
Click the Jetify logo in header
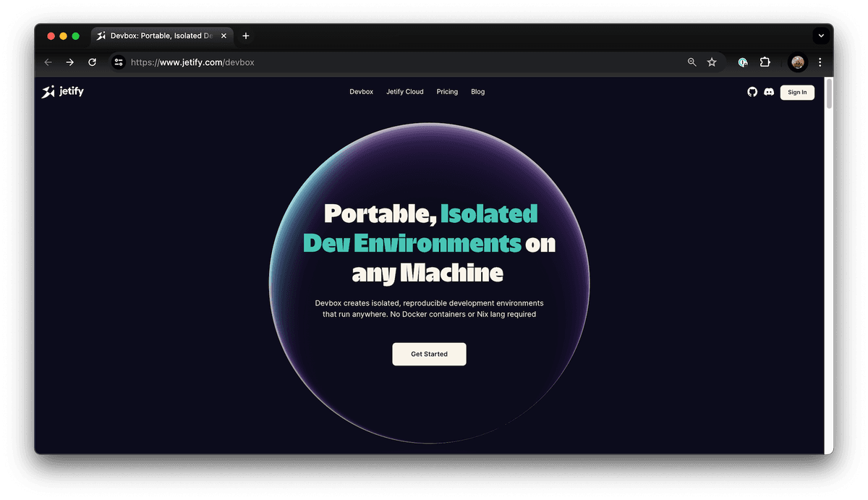[63, 92]
